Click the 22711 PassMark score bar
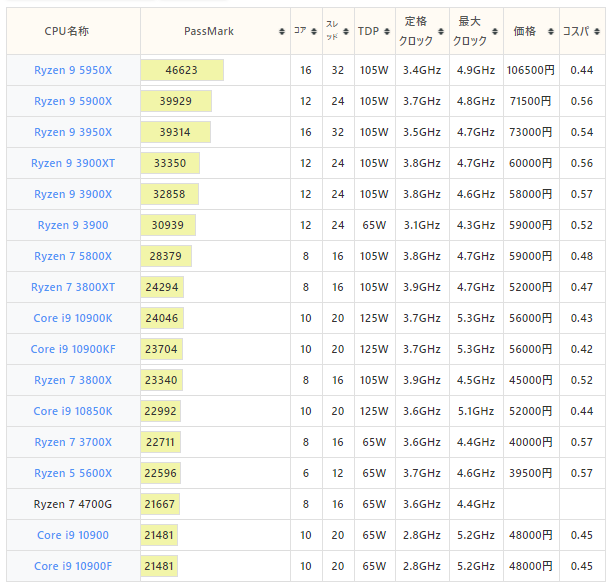 (x=161, y=442)
